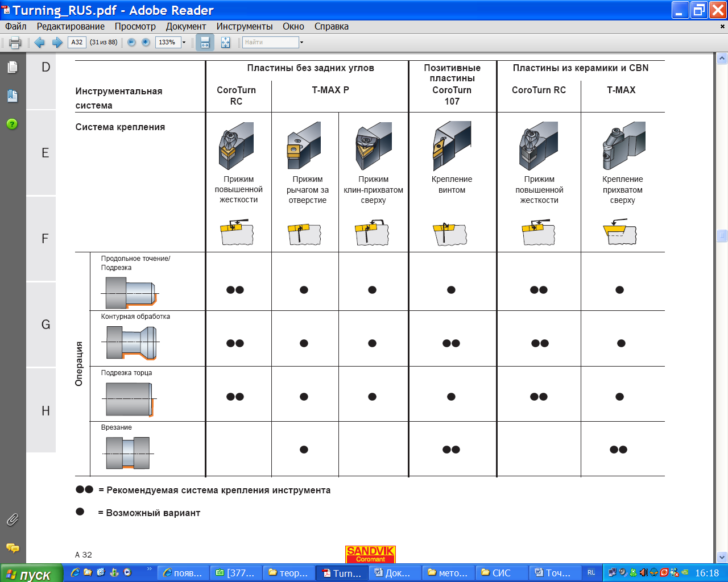Click the Sandvik Coromant logo on the page
728x582 pixels.
(x=370, y=555)
